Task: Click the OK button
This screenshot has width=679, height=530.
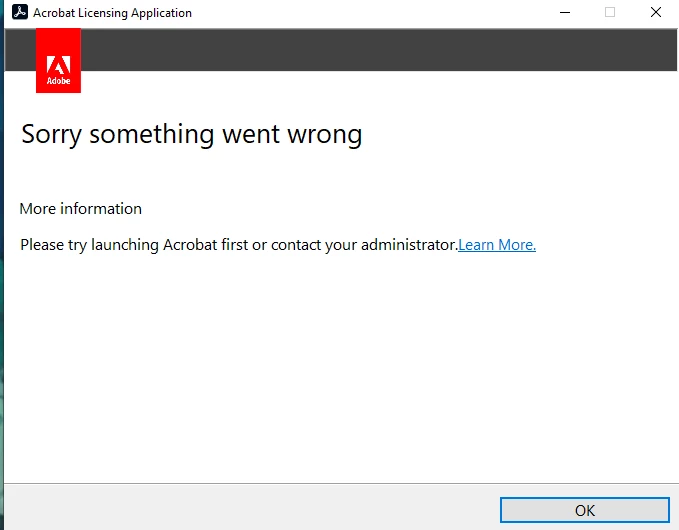Action: pyautogui.click(x=585, y=510)
